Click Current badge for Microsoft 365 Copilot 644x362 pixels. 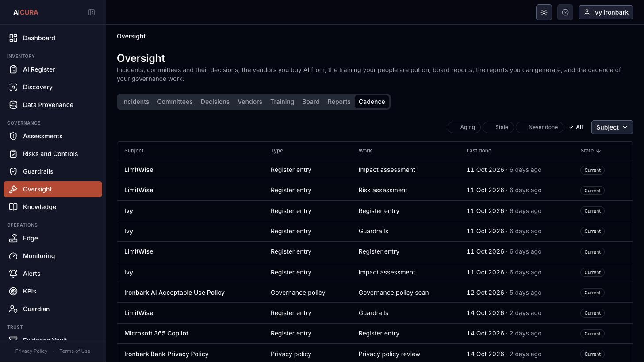592,334
